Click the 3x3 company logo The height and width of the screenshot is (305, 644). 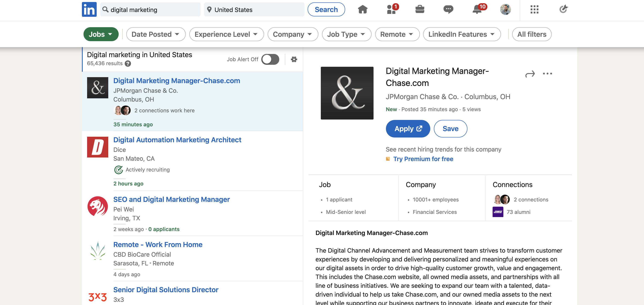click(97, 297)
